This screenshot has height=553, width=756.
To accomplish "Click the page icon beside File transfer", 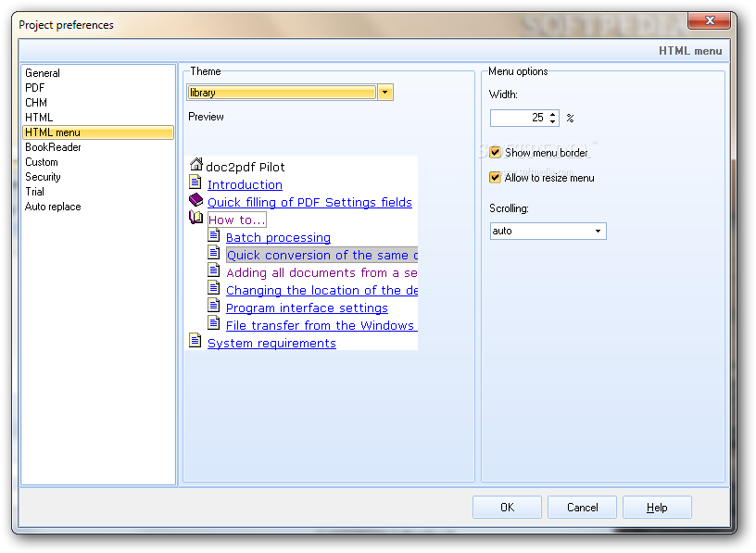I will [214, 322].
